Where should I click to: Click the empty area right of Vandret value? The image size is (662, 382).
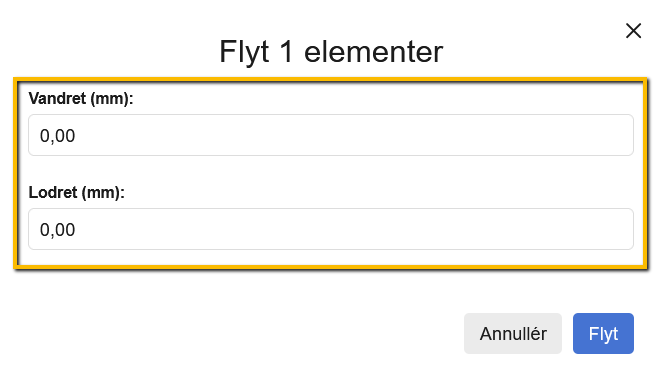coord(355,135)
